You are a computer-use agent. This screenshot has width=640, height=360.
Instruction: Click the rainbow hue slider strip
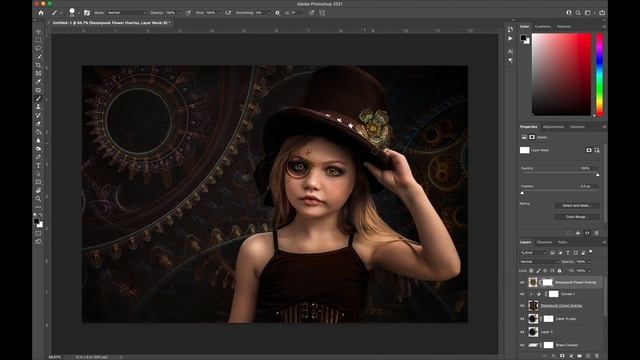(600, 75)
